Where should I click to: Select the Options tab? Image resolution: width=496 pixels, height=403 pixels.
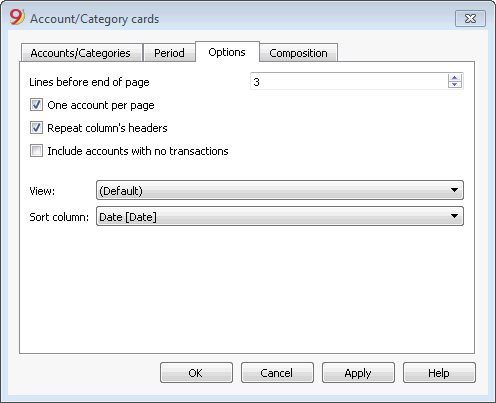[227, 52]
